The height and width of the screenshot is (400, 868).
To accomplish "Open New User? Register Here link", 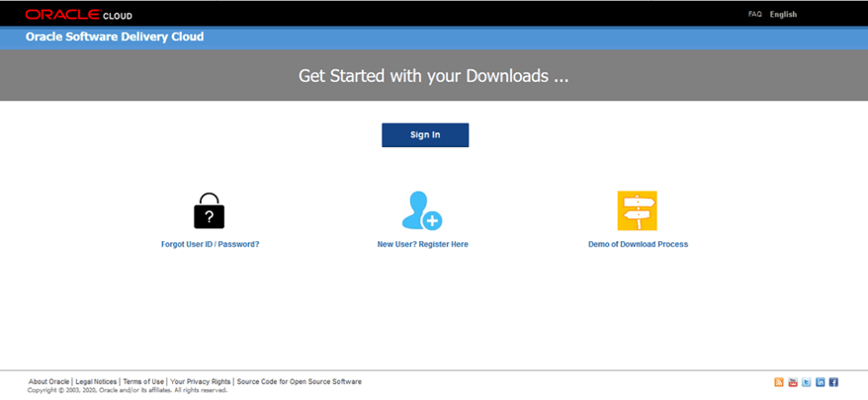I will coord(423,244).
